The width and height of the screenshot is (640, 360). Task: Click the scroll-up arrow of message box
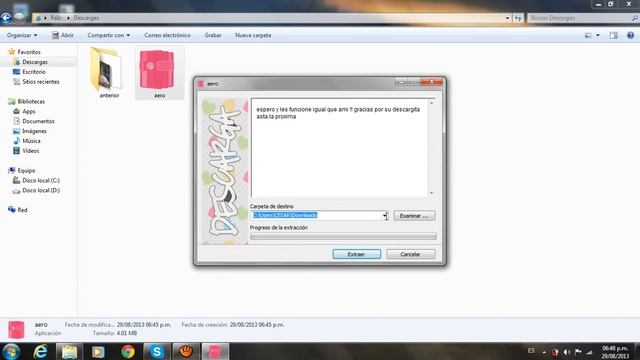431,103
